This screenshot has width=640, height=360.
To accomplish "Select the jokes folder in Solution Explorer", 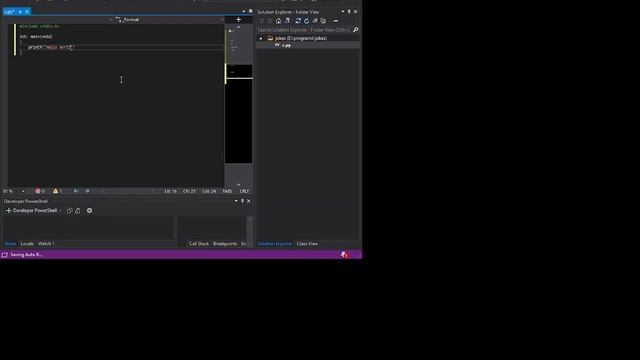I will coord(301,38).
